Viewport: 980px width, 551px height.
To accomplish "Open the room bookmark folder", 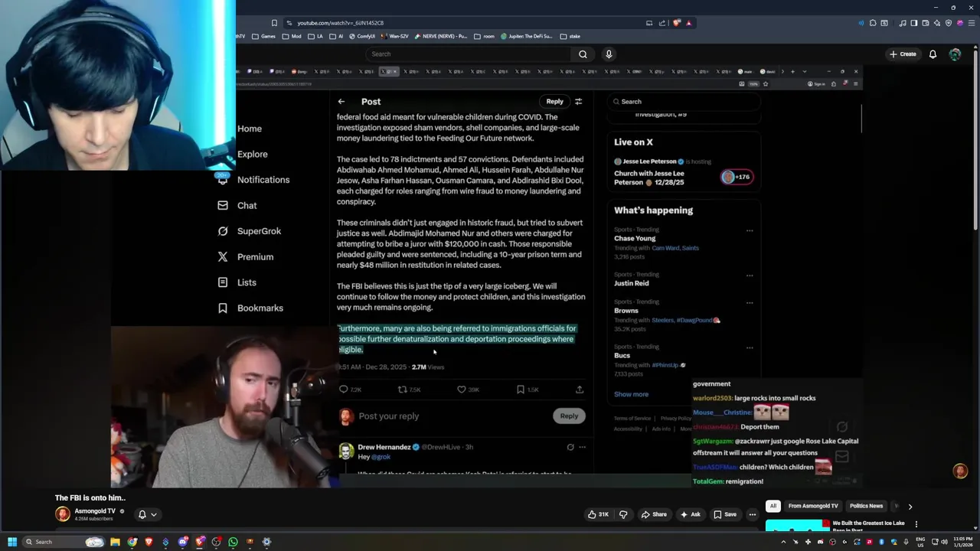I will click(484, 36).
